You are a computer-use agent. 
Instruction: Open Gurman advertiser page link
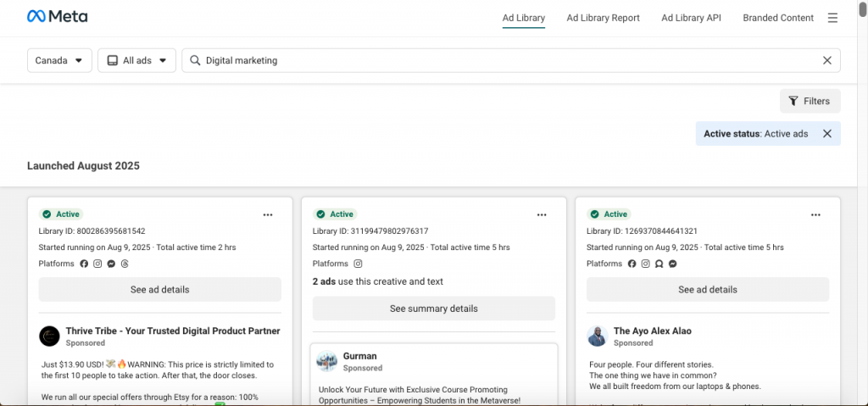(x=359, y=356)
